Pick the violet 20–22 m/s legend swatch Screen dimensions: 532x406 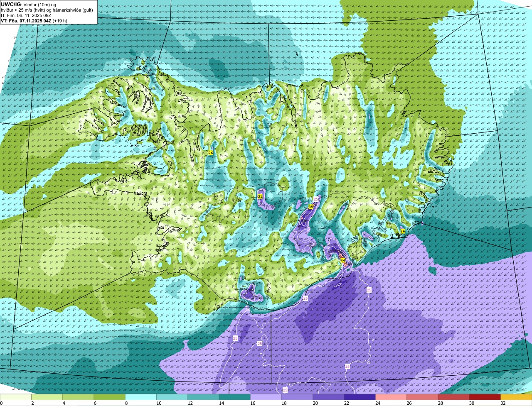[329, 397]
